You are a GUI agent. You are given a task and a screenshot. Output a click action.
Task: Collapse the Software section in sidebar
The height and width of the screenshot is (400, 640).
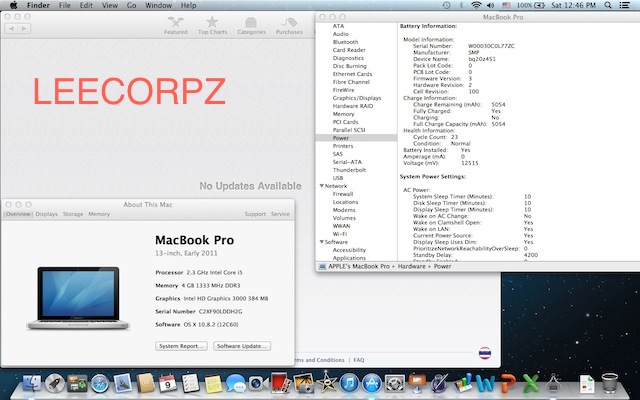tap(322, 242)
